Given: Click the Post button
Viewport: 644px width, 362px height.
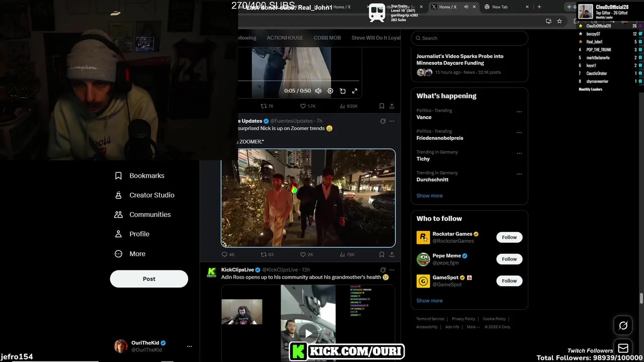Looking at the screenshot, I should 149,279.
